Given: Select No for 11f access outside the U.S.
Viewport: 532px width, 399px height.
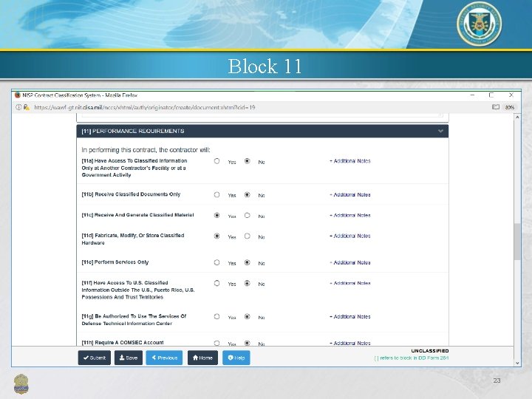Looking at the screenshot, I should click(x=248, y=283).
